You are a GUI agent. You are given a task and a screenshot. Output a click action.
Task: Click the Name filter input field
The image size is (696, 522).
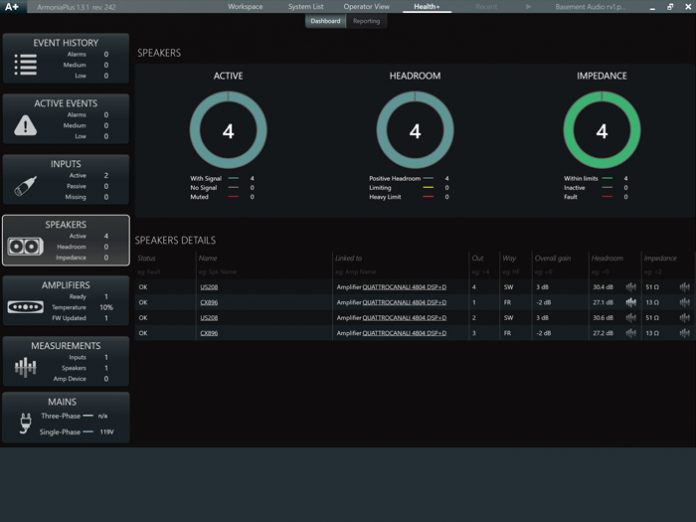click(264, 272)
